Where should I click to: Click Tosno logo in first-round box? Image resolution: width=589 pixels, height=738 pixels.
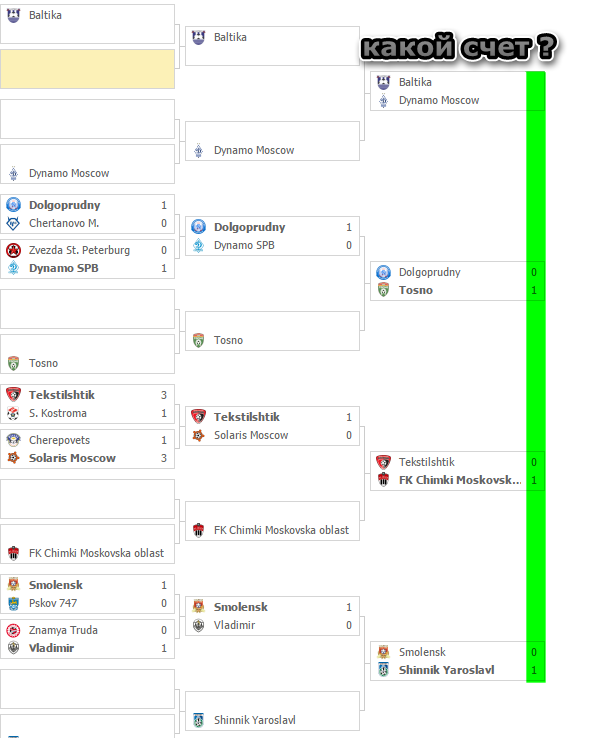14,363
